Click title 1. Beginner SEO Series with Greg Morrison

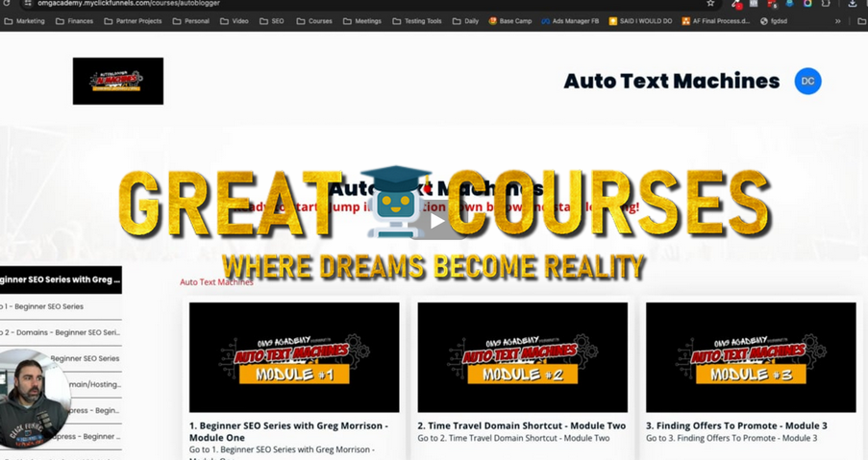click(288, 431)
